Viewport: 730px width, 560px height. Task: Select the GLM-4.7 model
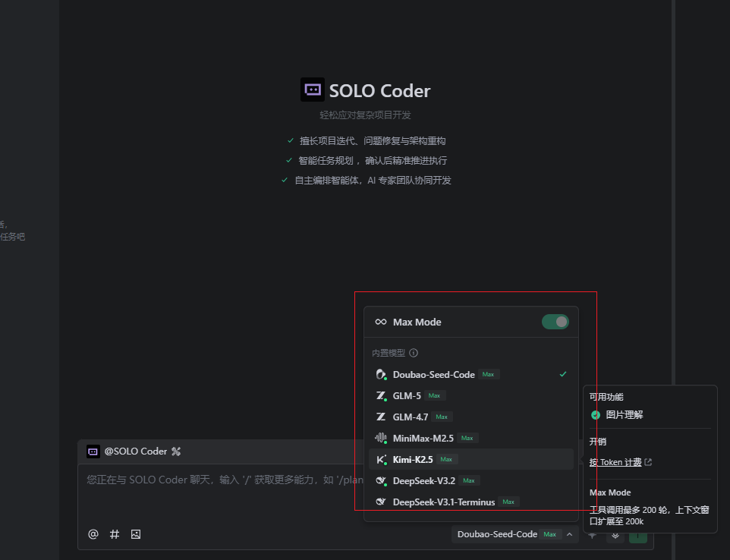click(x=471, y=417)
